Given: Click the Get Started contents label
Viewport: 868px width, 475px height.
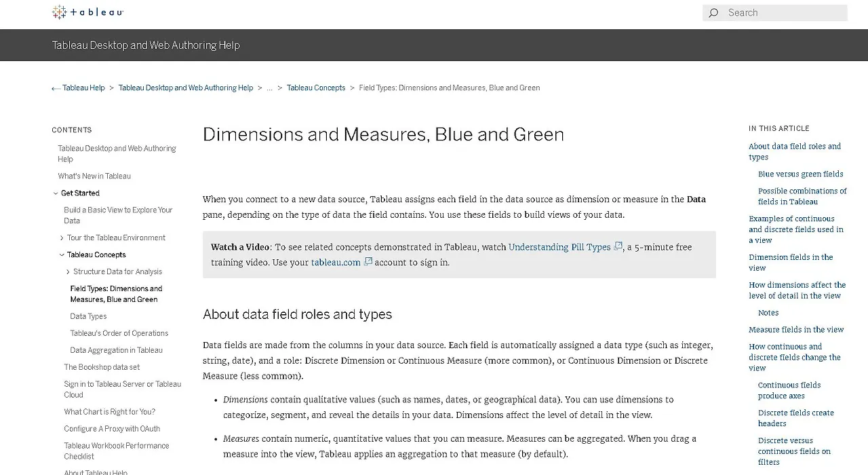Looking at the screenshot, I should point(80,193).
